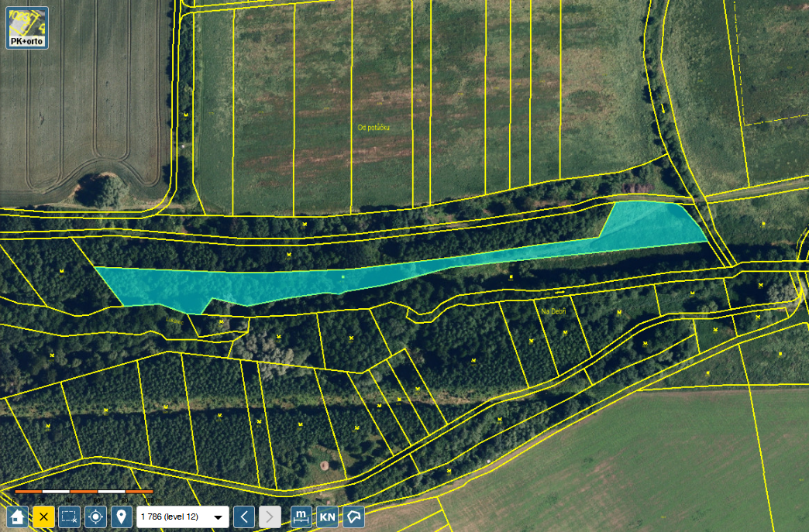Activate rectangle selection clear tool

click(x=70, y=517)
